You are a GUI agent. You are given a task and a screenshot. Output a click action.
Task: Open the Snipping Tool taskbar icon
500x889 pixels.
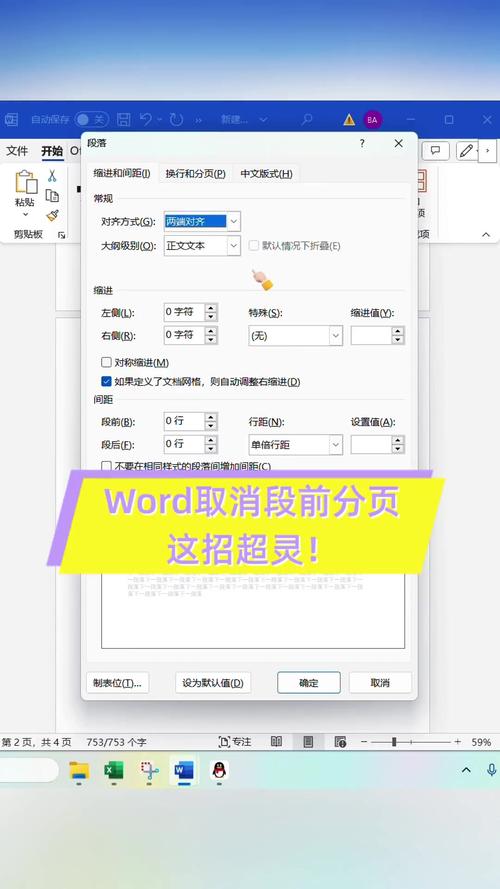pyautogui.click(x=150, y=771)
